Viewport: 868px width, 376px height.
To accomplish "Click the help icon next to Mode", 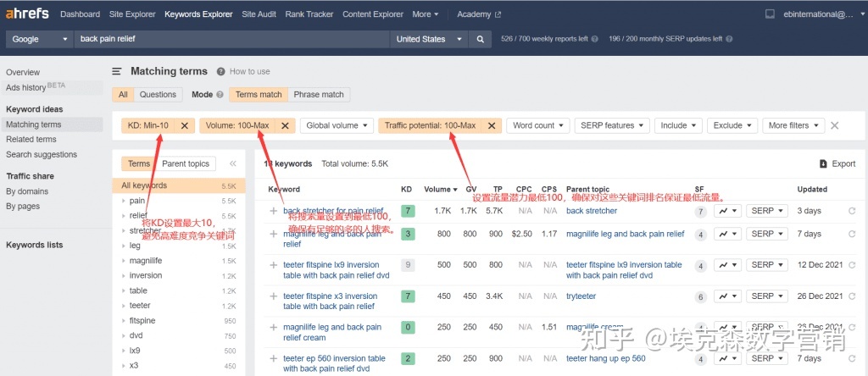I will tap(220, 95).
